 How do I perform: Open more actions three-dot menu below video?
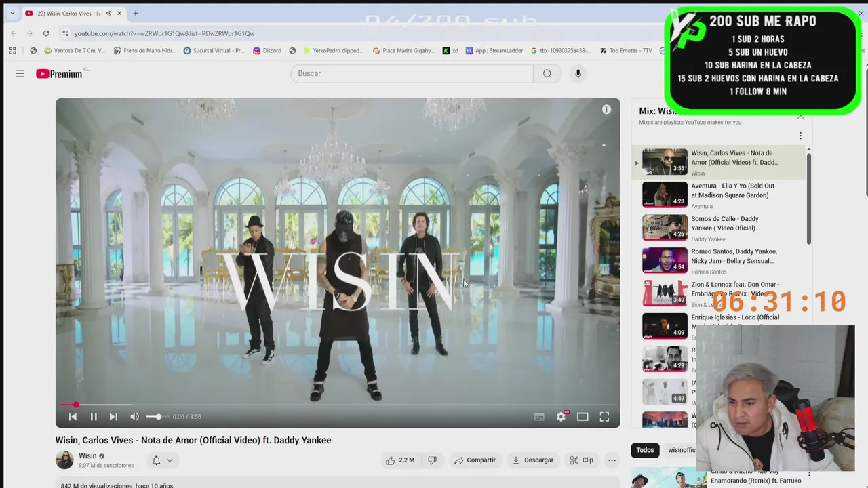pyautogui.click(x=612, y=460)
